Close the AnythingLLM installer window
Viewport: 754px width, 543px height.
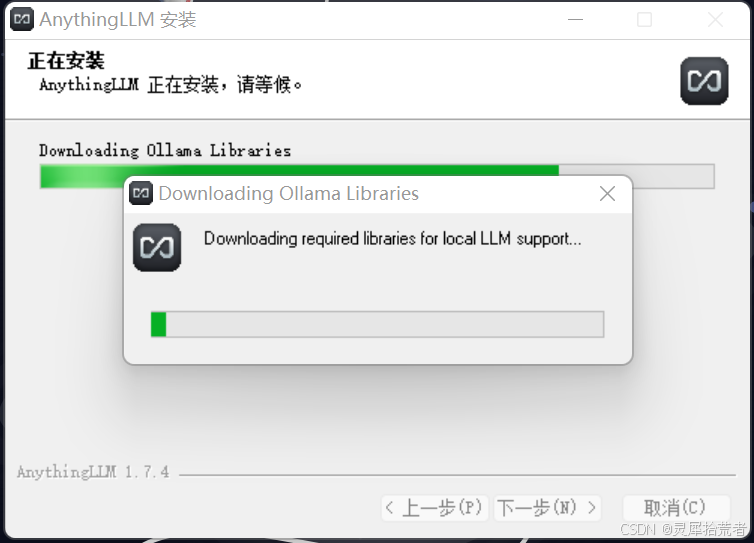pyautogui.click(x=715, y=20)
